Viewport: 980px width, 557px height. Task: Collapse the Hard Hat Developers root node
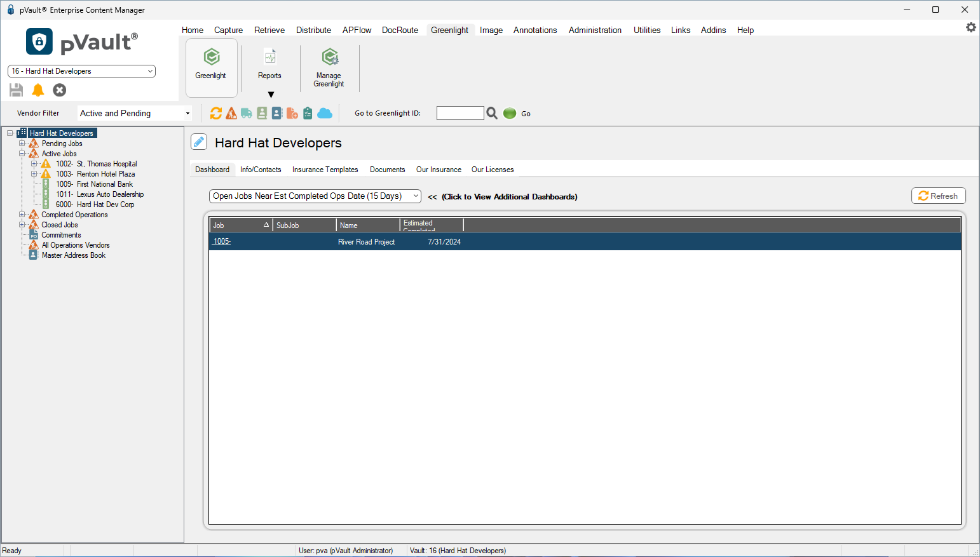pos(10,133)
